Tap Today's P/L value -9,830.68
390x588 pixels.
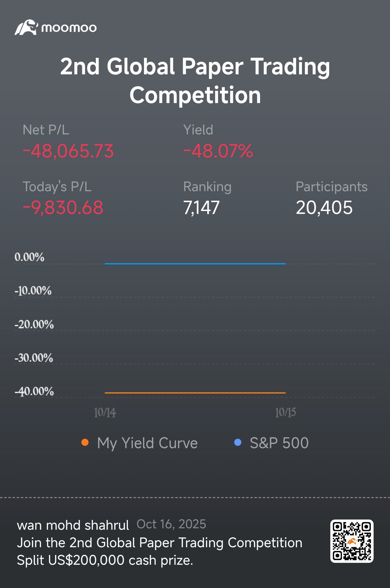click(63, 208)
